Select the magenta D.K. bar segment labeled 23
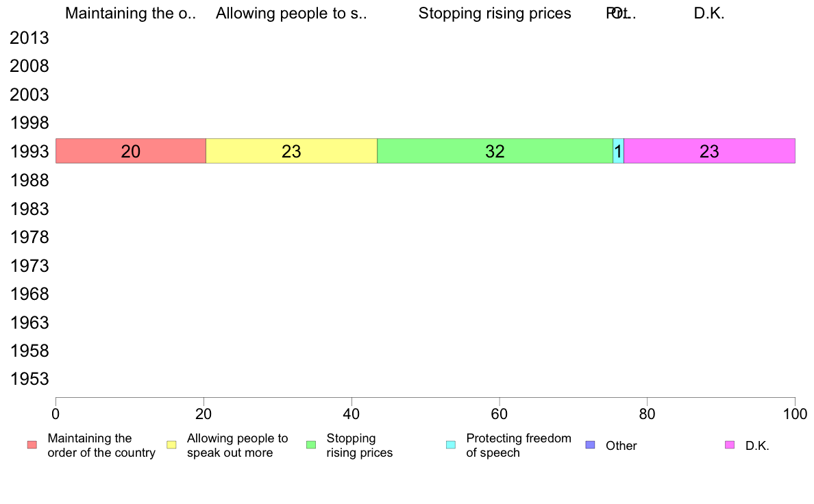This screenshot has height=504, width=814. 710,151
